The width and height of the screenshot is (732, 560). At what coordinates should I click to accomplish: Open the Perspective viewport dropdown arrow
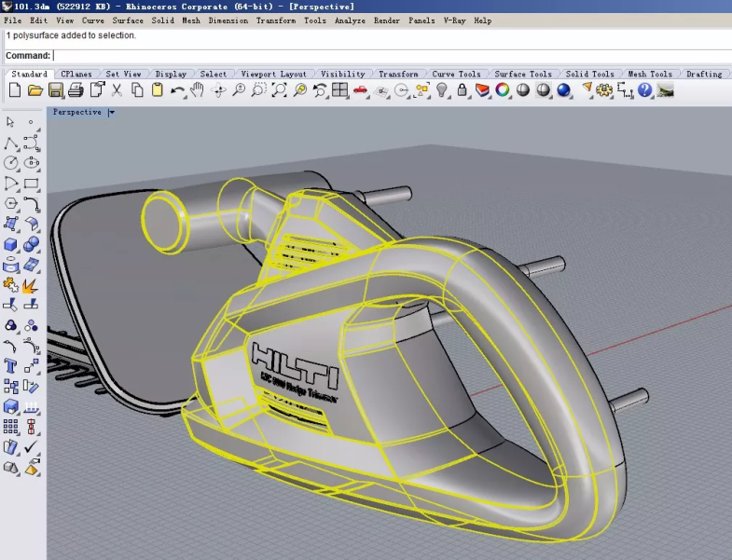pos(111,113)
